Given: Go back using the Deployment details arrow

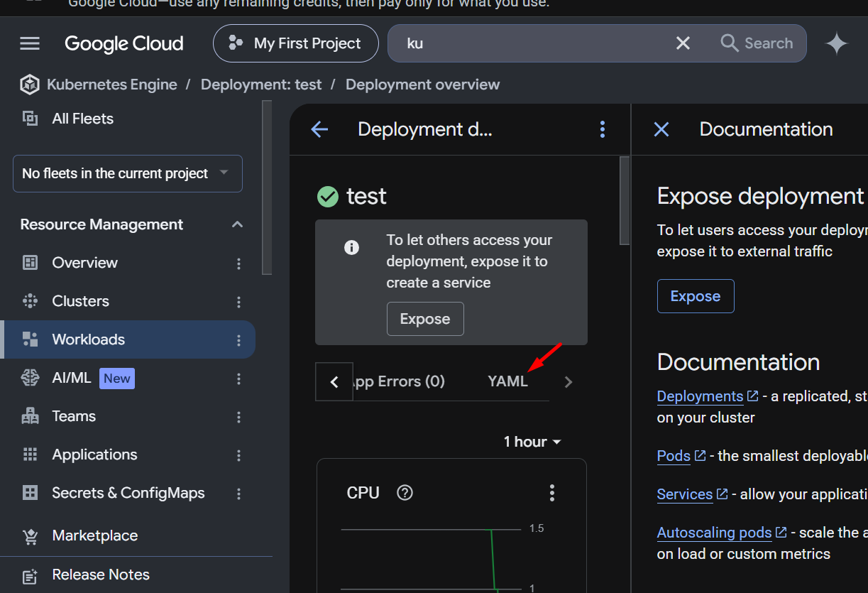Looking at the screenshot, I should pyautogui.click(x=320, y=129).
